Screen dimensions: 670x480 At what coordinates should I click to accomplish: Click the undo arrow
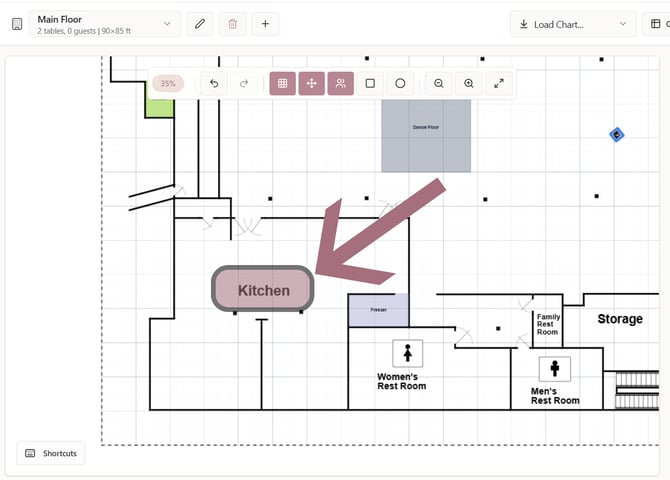(x=214, y=84)
